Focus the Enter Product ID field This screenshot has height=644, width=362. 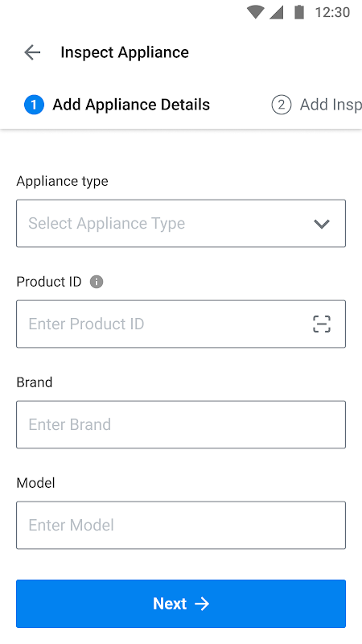[x=181, y=324]
